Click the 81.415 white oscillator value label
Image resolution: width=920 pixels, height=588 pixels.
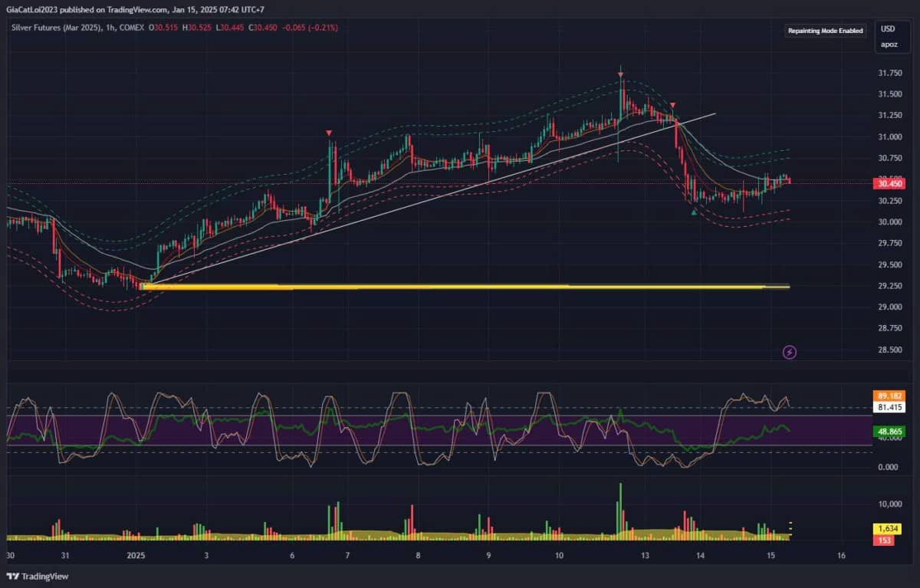[889, 407]
